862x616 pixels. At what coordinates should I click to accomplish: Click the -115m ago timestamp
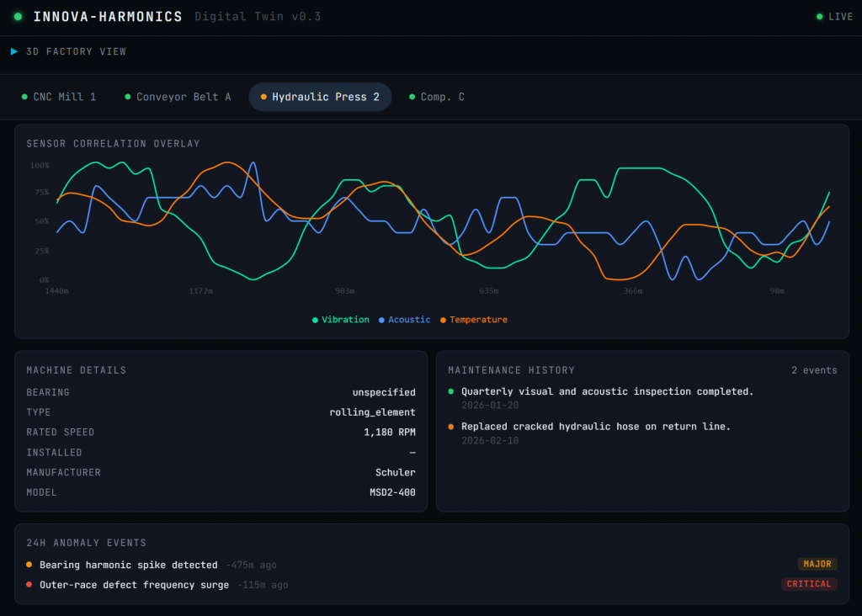pos(263,585)
